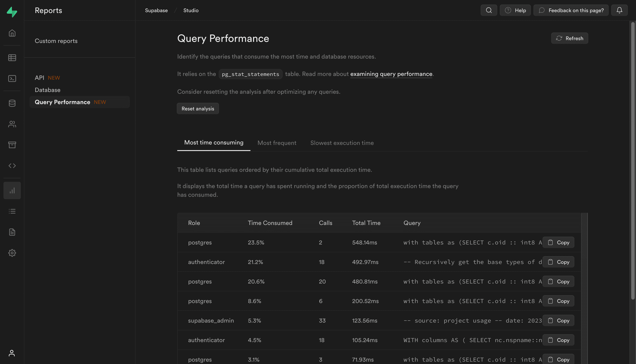Open the Storage archive icon
Viewport: 636px width, 364px height.
click(x=12, y=145)
